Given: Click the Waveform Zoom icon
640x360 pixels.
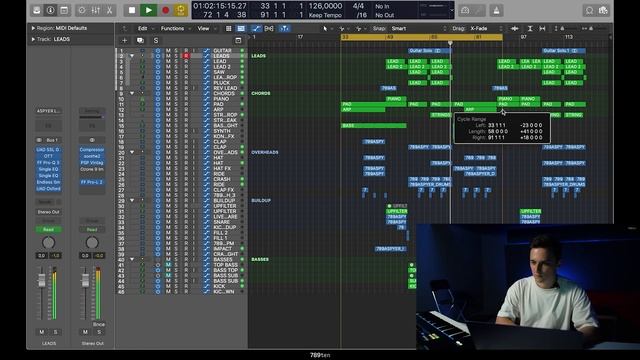Looking at the screenshot, I should pyautogui.click(x=515, y=29).
